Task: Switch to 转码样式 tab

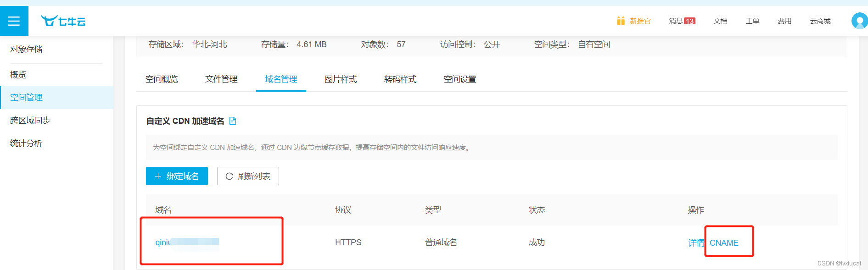Action: [x=400, y=79]
